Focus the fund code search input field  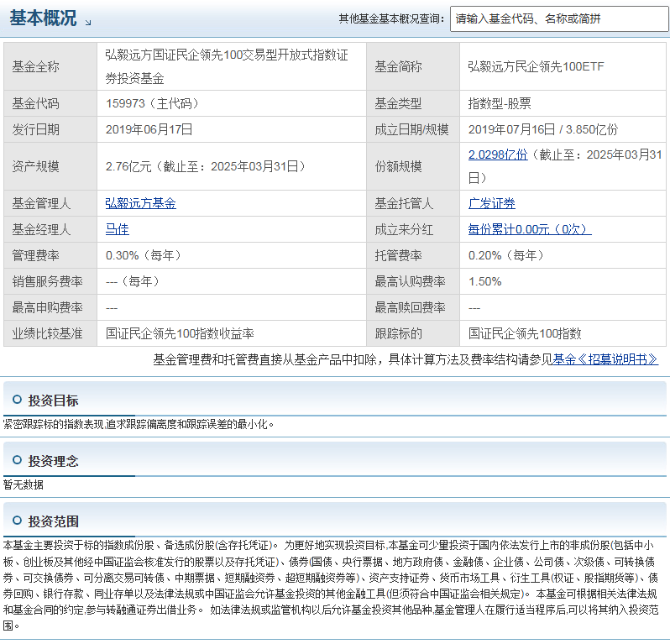pyautogui.click(x=559, y=18)
